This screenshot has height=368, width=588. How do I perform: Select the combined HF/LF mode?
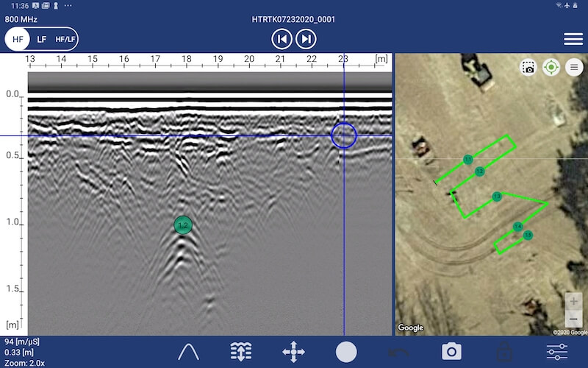pos(66,39)
